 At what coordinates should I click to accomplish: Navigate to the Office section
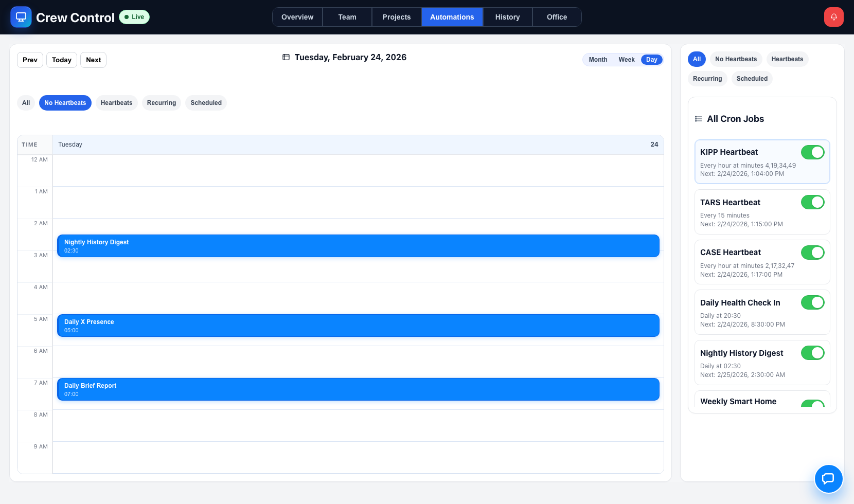pyautogui.click(x=557, y=16)
